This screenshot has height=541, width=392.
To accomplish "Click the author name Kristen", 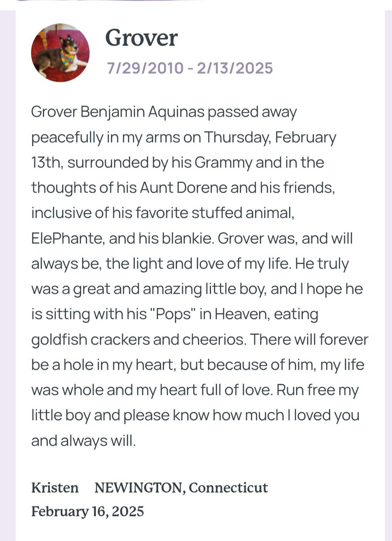I will [55, 487].
